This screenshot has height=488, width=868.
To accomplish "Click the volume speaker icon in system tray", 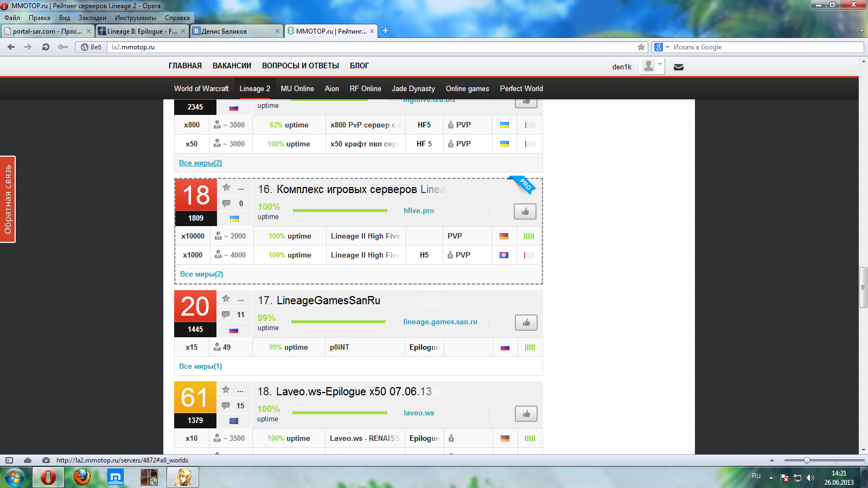I will click(x=810, y=478).
